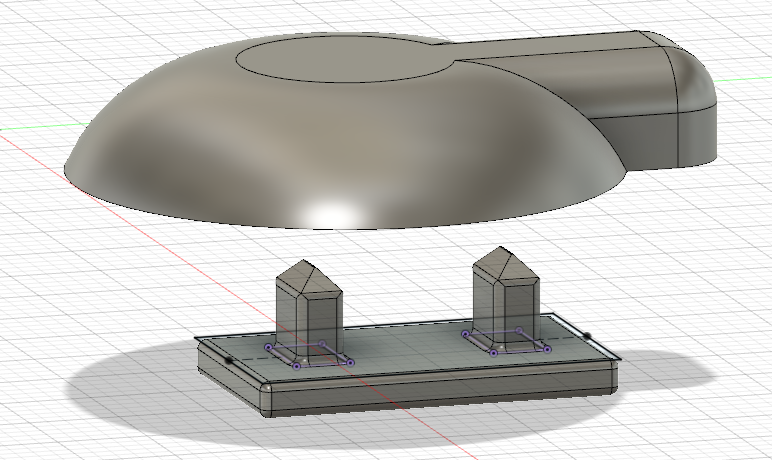Pick the black point at the dashed centerline's left end
The width and height of the screenshot is (772, 460).
click(228, 361)
